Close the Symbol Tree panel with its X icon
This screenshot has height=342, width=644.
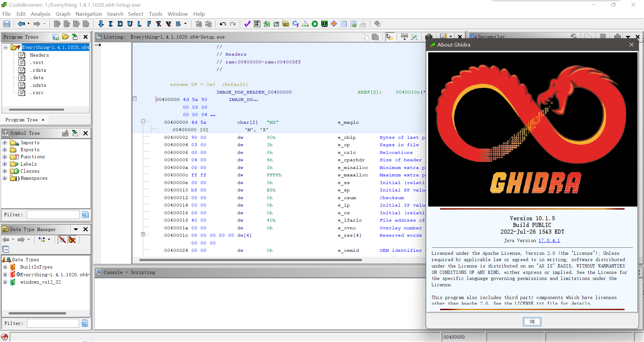click(x=86, y=133)
